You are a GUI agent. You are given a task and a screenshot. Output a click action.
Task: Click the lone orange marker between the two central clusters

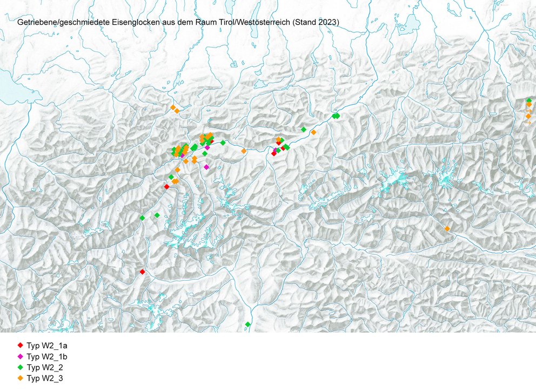[x=244, y=151]
